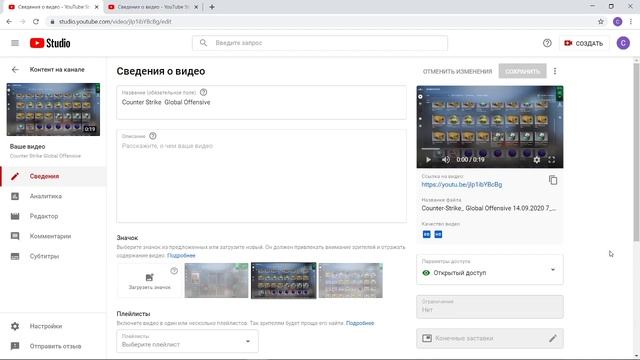Click the sidebar video thumbnail
The width and height of the screenshot is (640, 360).
[53, 109]
